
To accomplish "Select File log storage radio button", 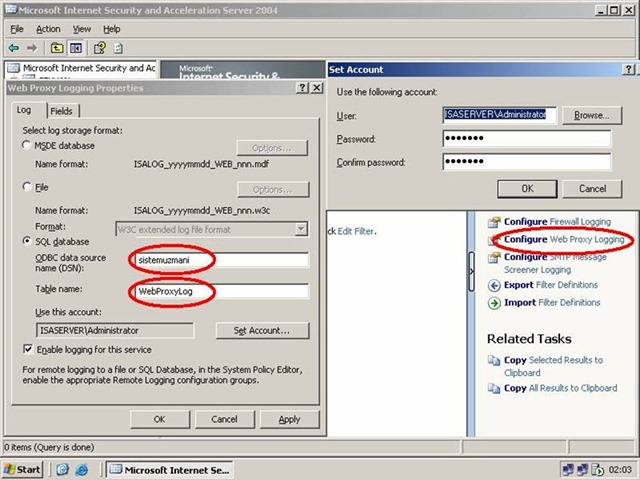I will [x=27, y=187].
